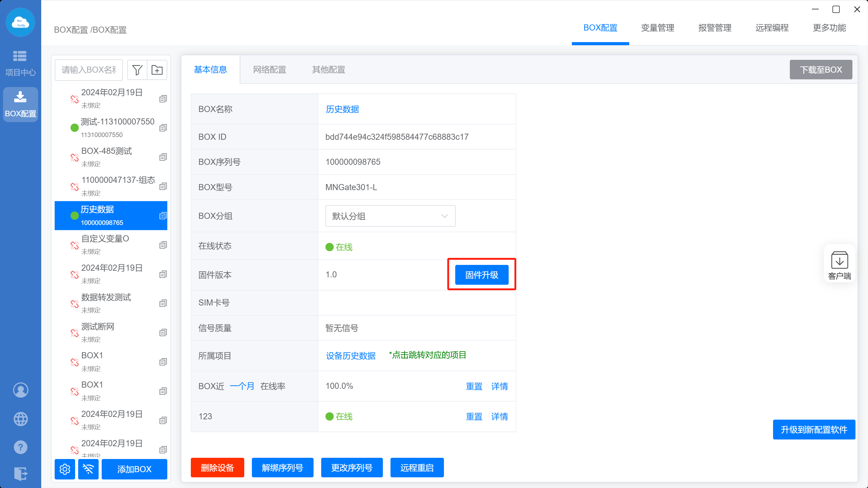Click copy icon beside BOX-485测试

(x=163, y=157)
